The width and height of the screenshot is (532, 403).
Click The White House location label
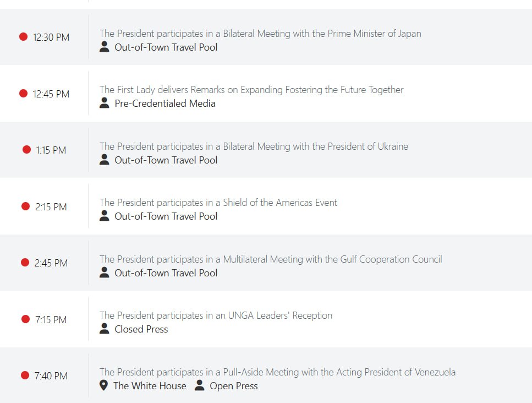(150, 386)
